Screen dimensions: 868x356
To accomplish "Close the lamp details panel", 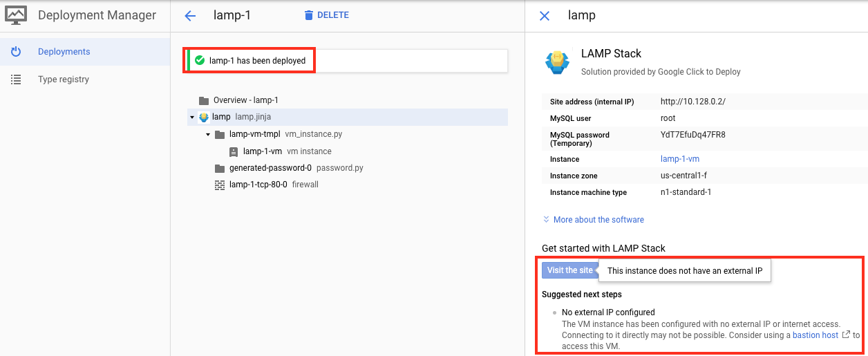I will click(x=545, y=16).
